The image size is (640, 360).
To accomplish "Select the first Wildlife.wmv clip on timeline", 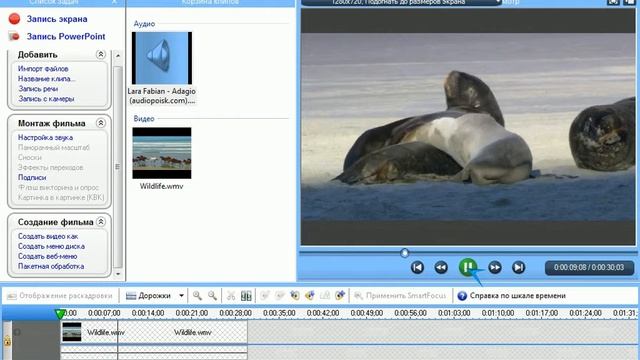I will coord(89,332).
